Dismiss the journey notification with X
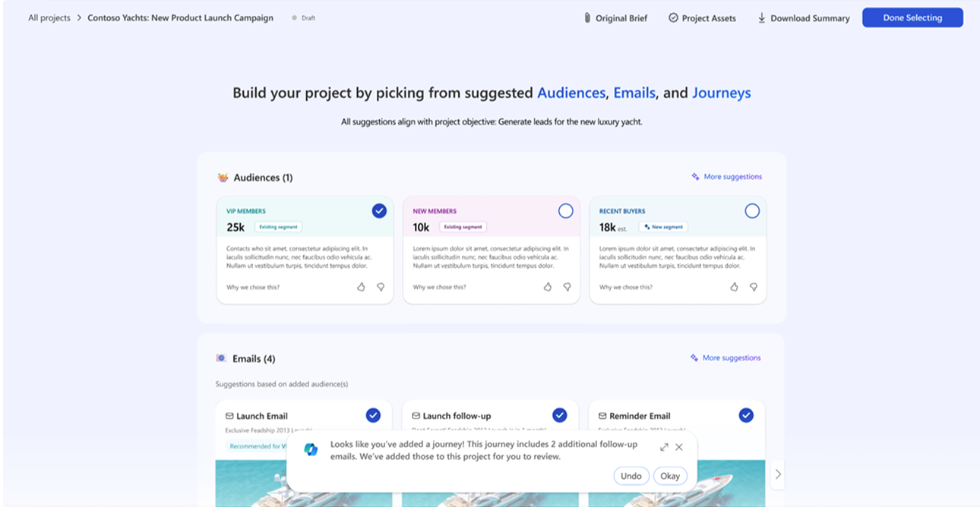Image resolution: width=980 pixels, height=507 pixels. coord(679,447)
